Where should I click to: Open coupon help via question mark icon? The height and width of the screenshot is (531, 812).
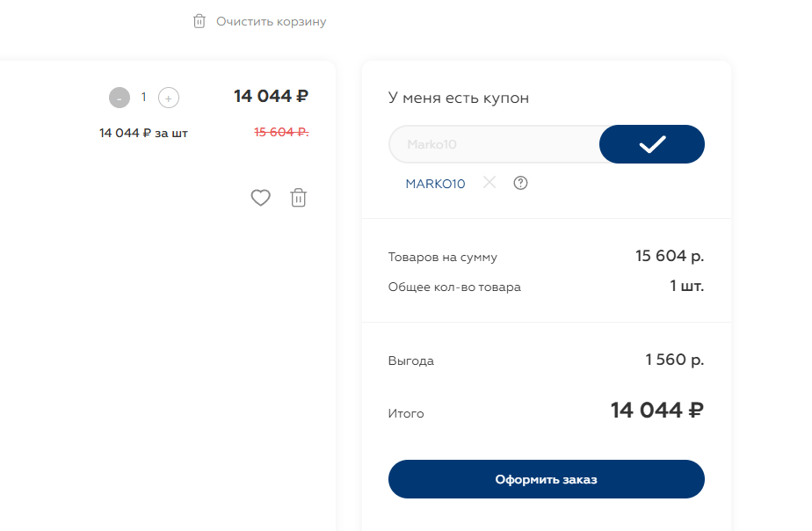(520, 183)
